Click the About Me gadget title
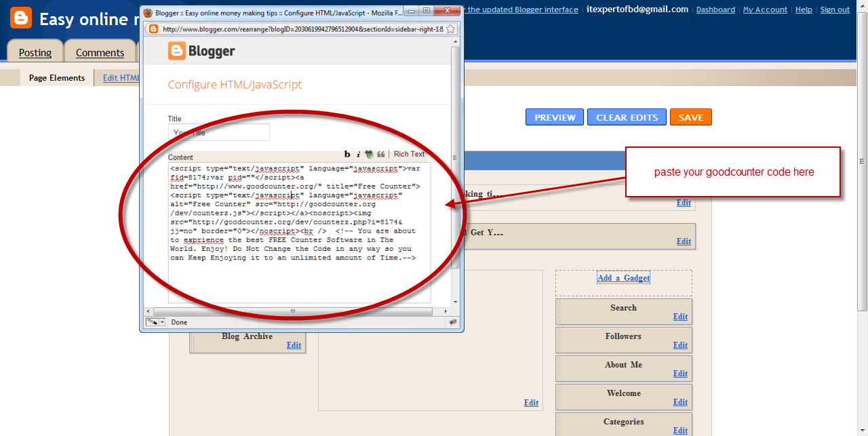The image size is (868, 436). [x=623, y=365]
